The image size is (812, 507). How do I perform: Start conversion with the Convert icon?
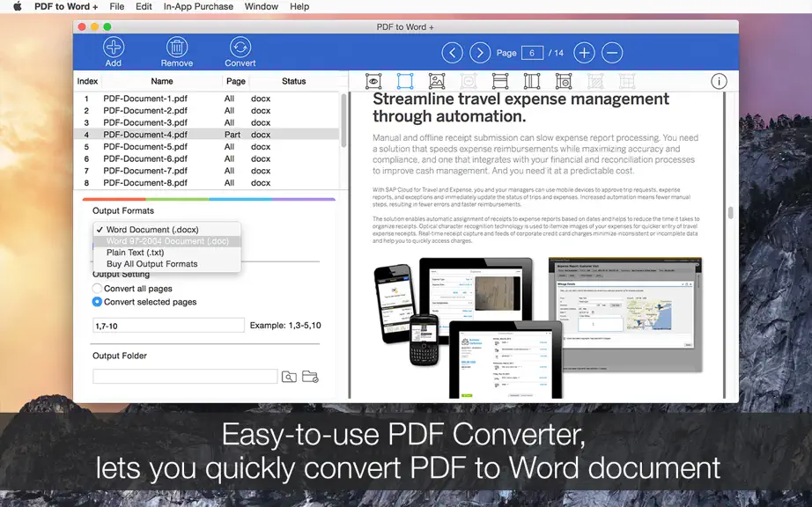[240, 47]
